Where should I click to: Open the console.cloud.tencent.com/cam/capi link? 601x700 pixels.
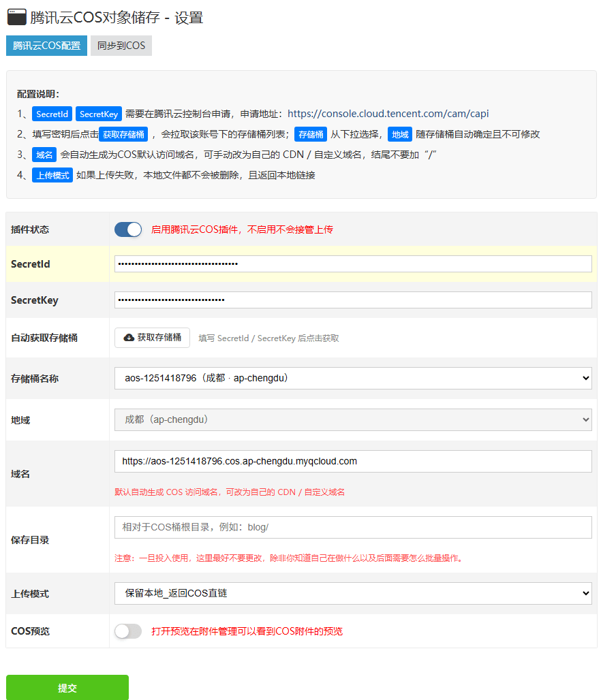(388, 114)
